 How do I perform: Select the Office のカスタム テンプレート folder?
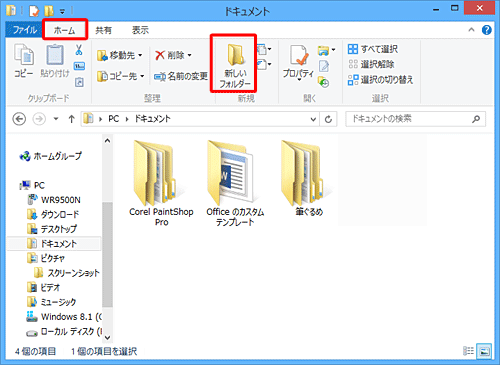click(x=235, y=183)
